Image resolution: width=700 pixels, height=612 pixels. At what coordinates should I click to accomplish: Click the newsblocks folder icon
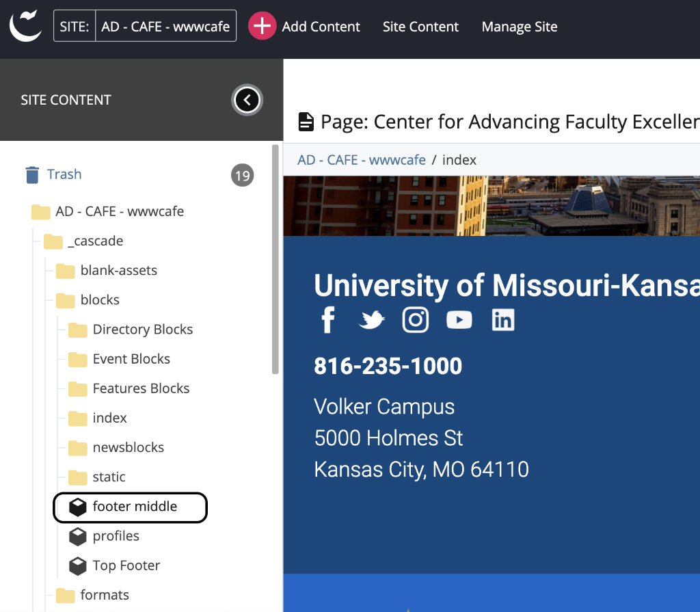[78, 448]
